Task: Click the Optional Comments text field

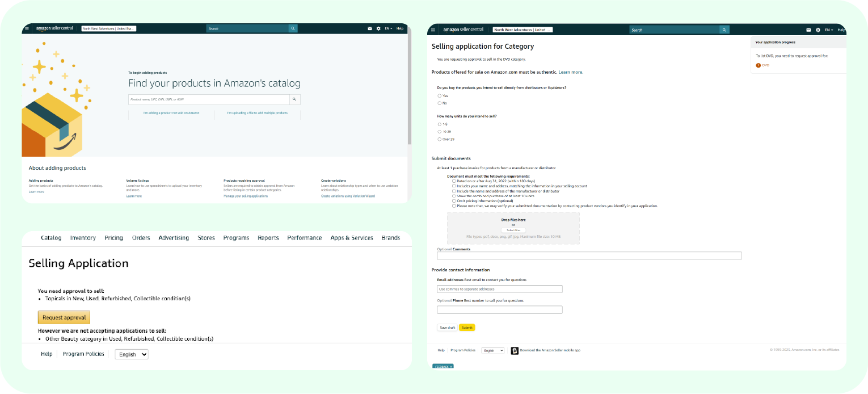Action: (x=589, y=256)
